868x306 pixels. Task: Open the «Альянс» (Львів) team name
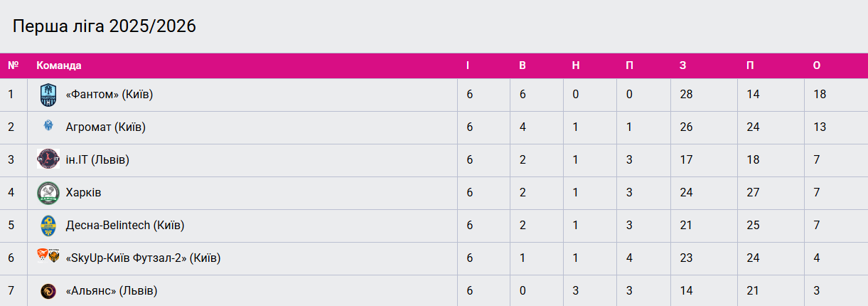tap(112, 291)
